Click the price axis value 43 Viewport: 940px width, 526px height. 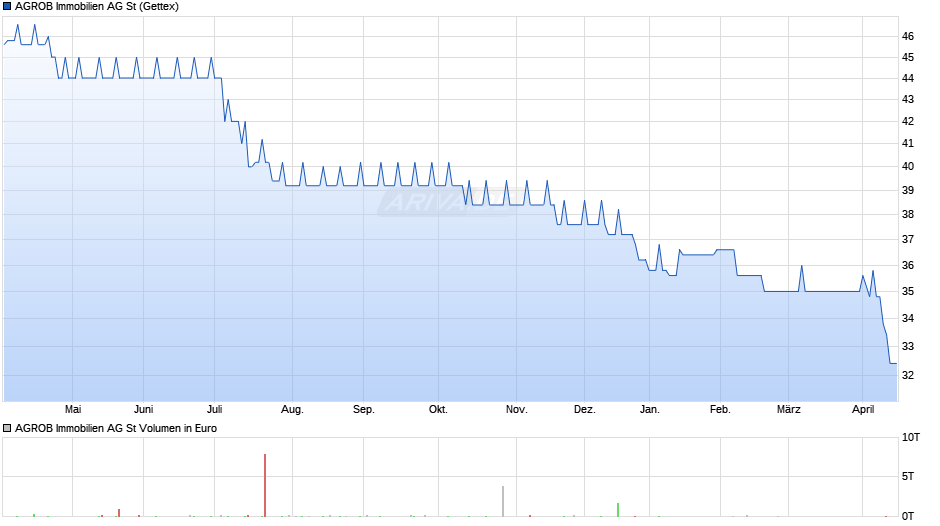(x=908, y=99)
